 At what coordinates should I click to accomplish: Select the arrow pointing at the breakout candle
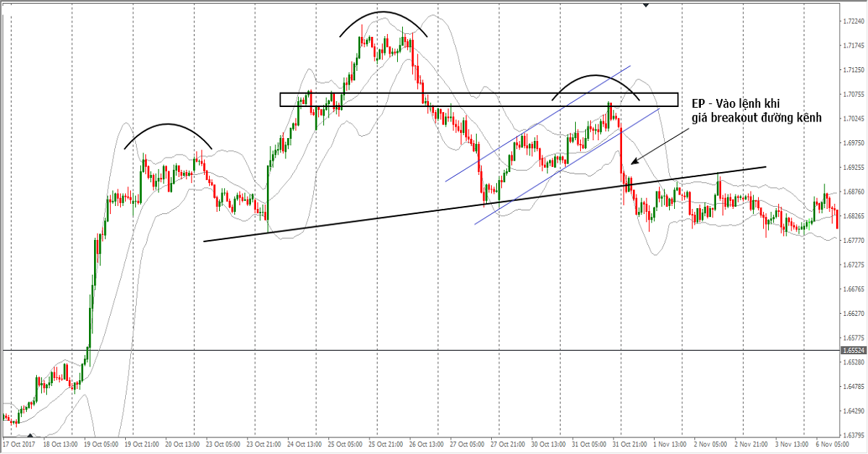click(x=660, y=143)
